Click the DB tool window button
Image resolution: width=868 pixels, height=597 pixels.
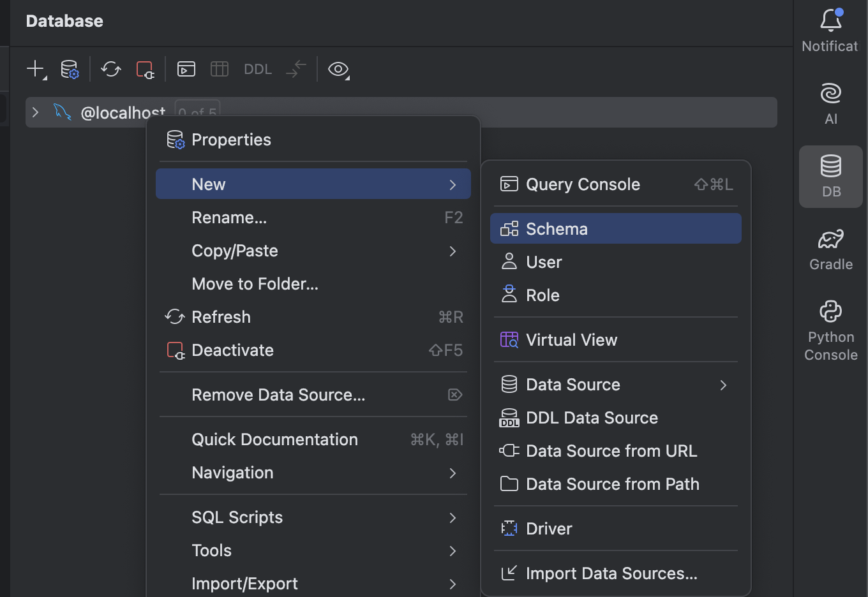[x=830, y=176]
